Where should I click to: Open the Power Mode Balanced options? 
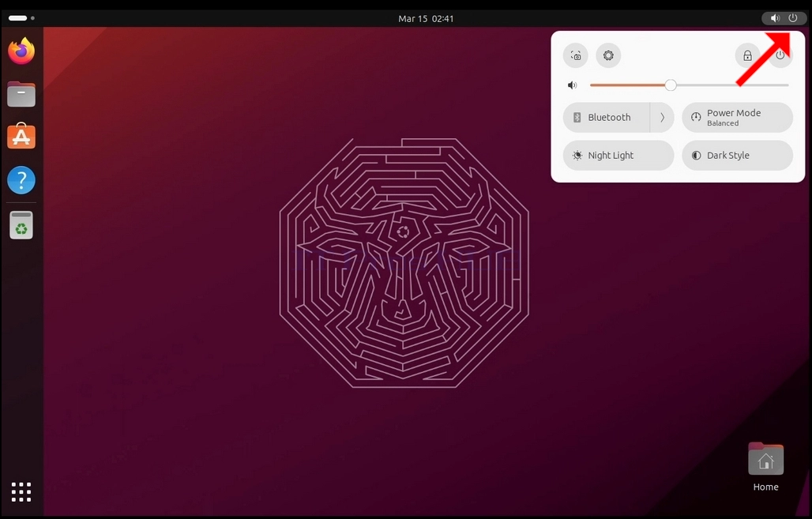click(738, 118)
